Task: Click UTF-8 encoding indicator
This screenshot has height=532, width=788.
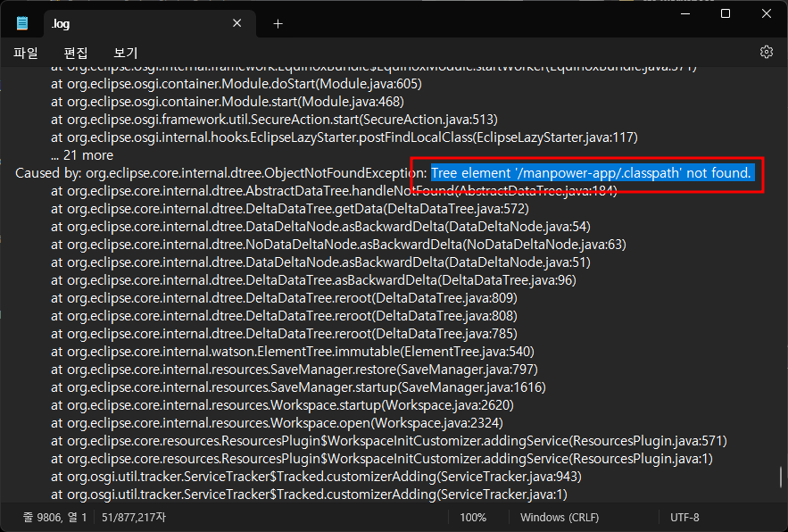Action: point(684,518)
